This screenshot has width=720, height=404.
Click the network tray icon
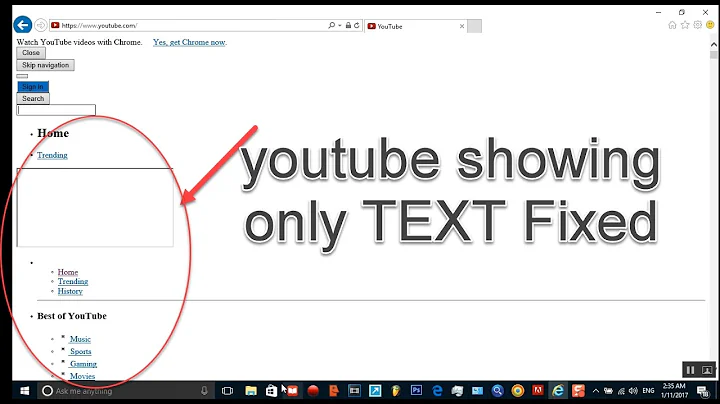(x=621, y=391)
